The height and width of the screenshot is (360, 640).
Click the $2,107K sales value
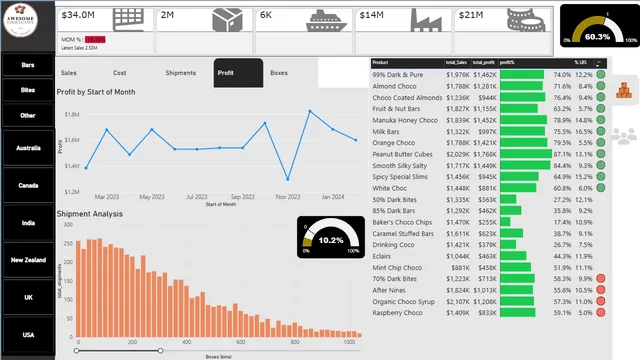coord(458,302)
